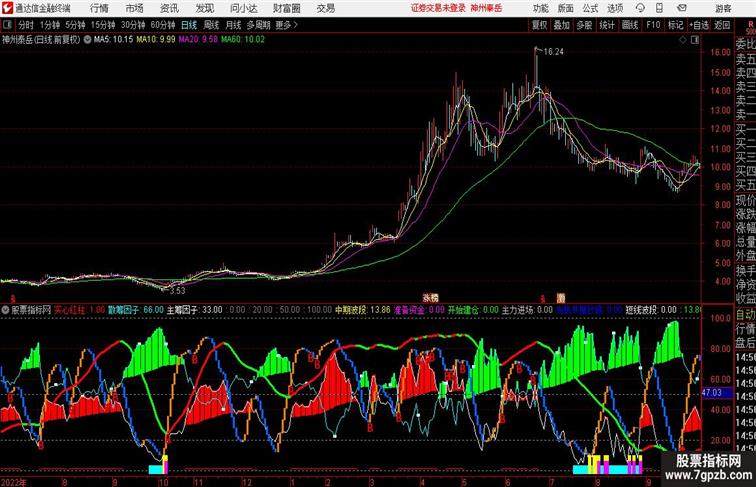Open the 资讯 menu
Viewport: 756px width, 487px height.
tap(169, 8)
